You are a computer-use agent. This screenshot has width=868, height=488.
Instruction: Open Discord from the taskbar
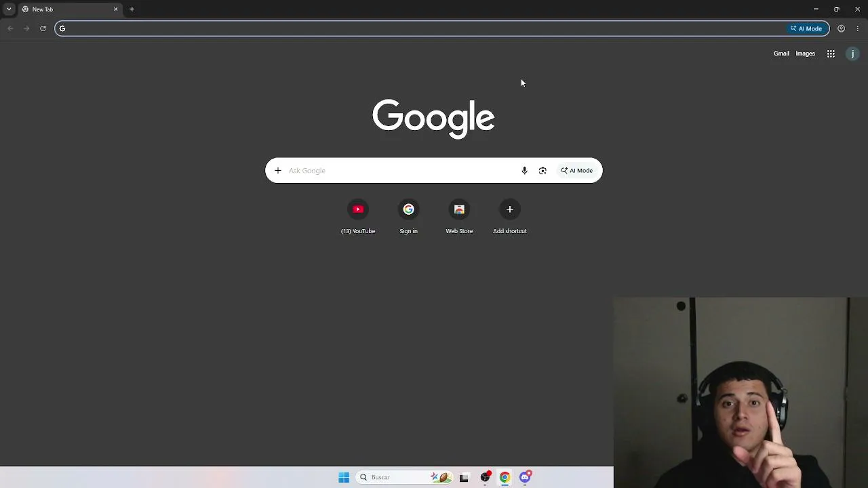coord(525,477)
